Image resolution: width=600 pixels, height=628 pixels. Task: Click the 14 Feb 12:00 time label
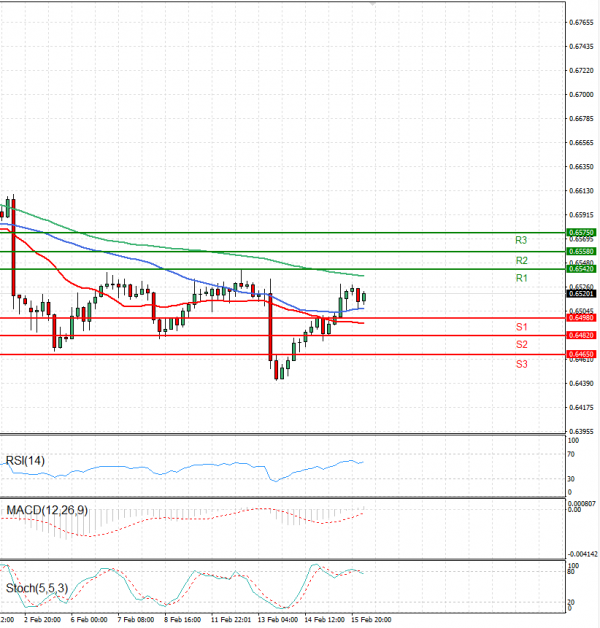click(324, 620)
